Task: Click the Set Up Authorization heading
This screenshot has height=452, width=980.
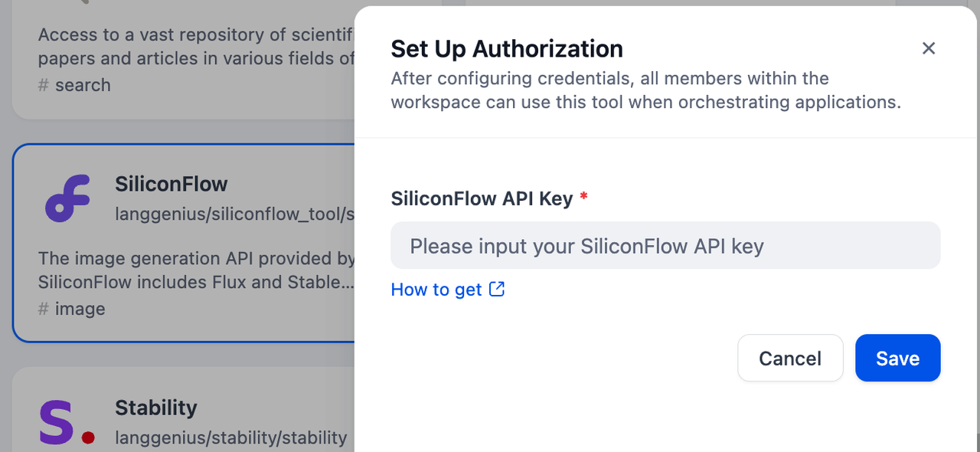Action: pyautogui.click(x=507, y=49)
